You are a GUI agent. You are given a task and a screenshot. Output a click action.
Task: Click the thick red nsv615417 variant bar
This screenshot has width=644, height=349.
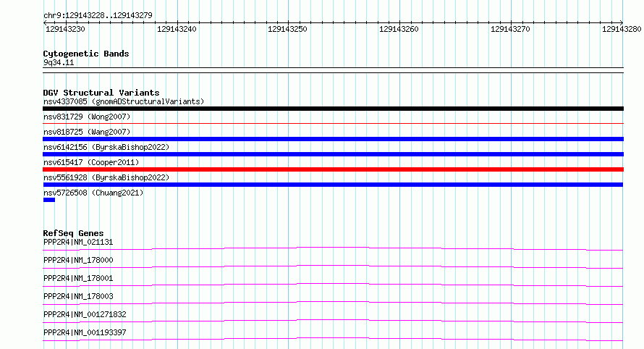pyautogui.click(x=333, y=169)
